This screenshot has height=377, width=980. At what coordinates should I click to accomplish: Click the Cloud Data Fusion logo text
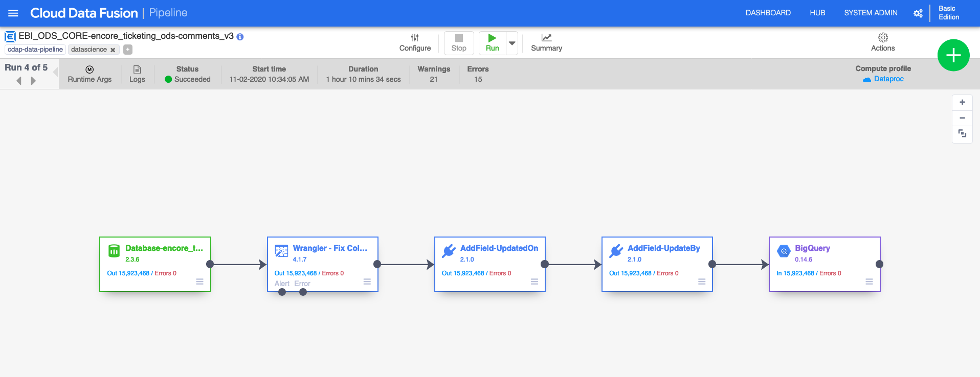pyautogui.click(x=84, y=13)
